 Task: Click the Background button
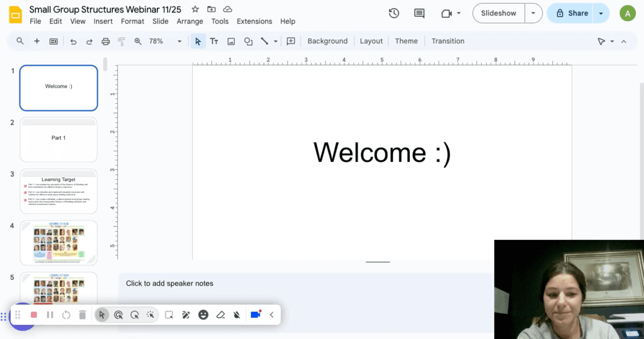[x=327, y=41]
